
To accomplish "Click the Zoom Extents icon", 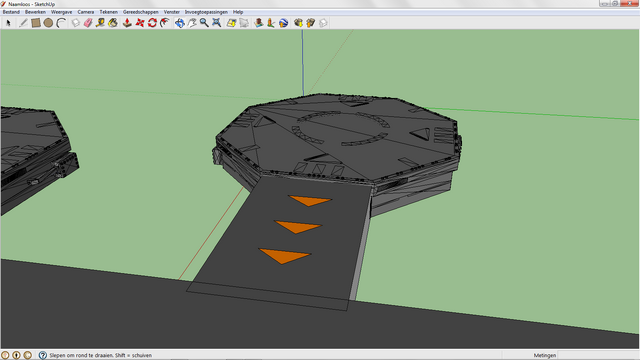I will coord(217,23).
